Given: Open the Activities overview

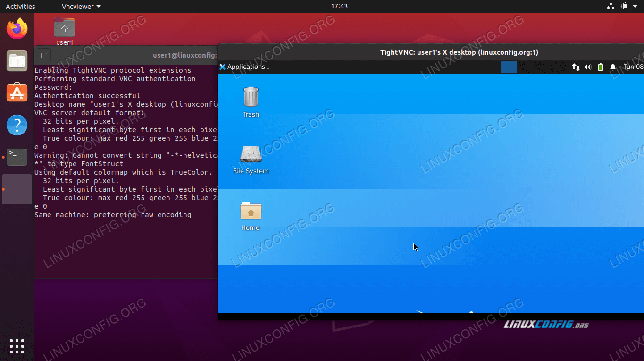Looking at the screenshot, I should 20,6.
